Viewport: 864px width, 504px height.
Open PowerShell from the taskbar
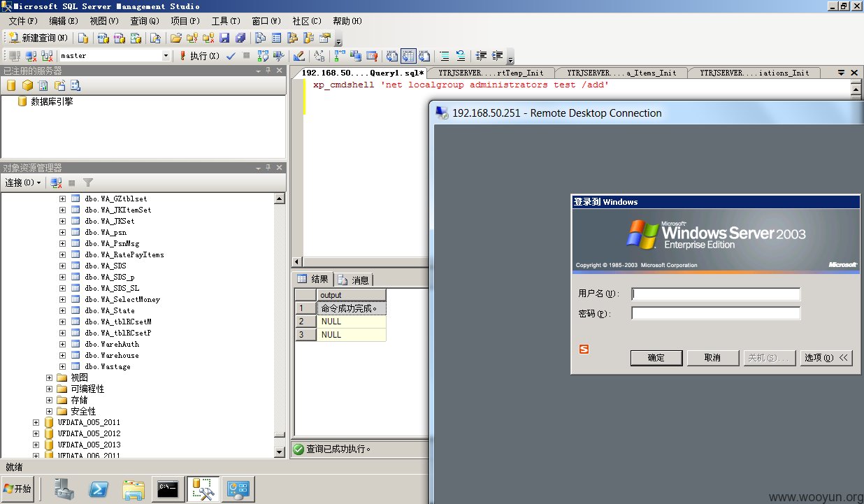[99, 489]
